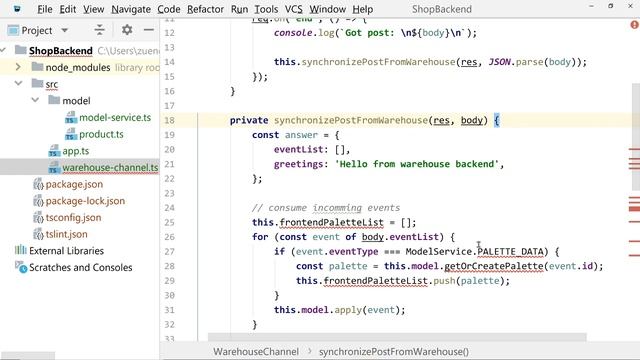
Task: Select the model folder
Action: tap(76, 101)
